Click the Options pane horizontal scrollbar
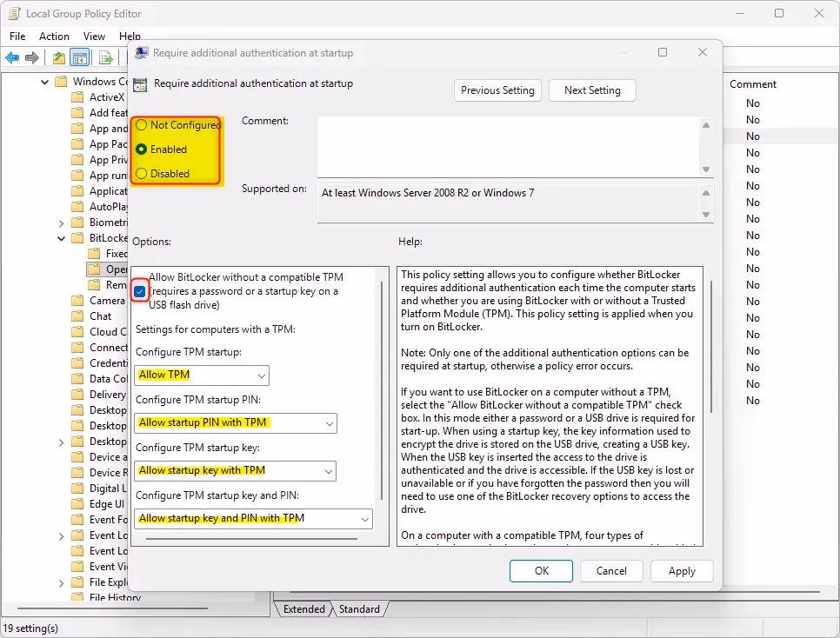This screenshot has width=840, height=638. click(251, 539)
